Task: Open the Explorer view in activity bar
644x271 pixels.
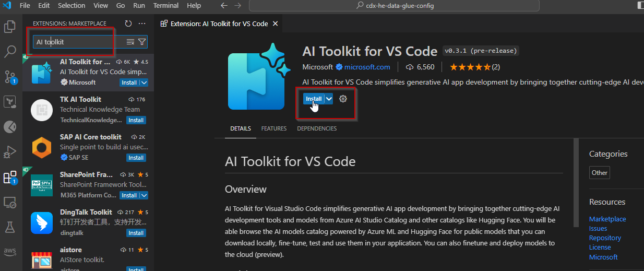Action: tap(10, 26)
